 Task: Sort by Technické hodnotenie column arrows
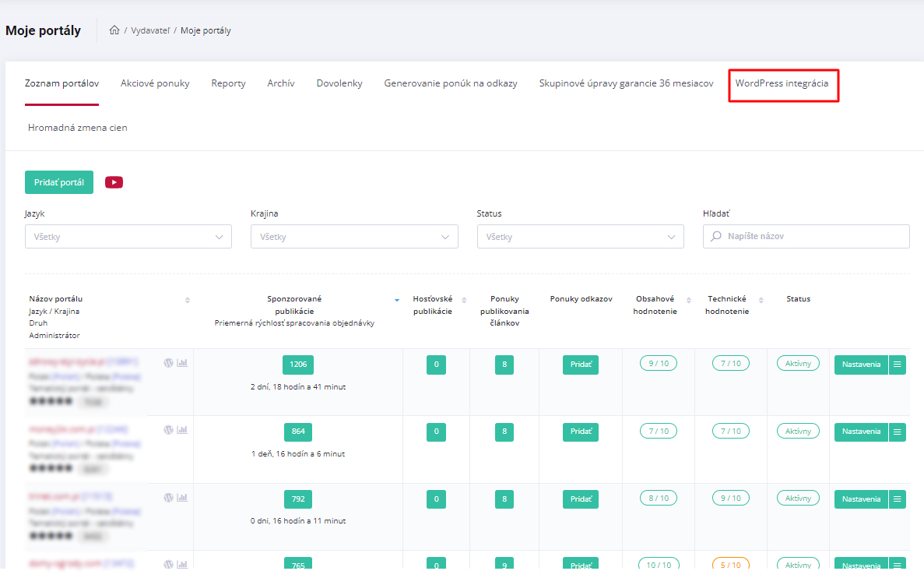pos(761,300)
